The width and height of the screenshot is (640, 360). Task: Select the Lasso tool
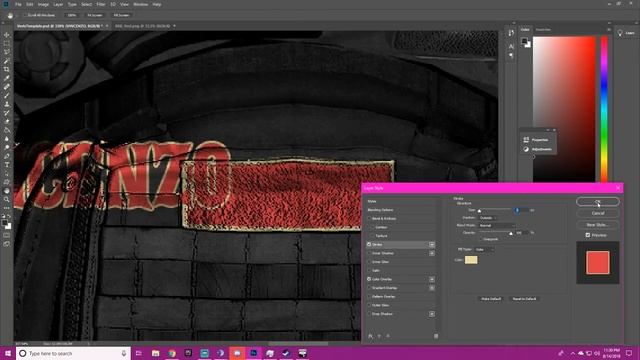[7, 52]
